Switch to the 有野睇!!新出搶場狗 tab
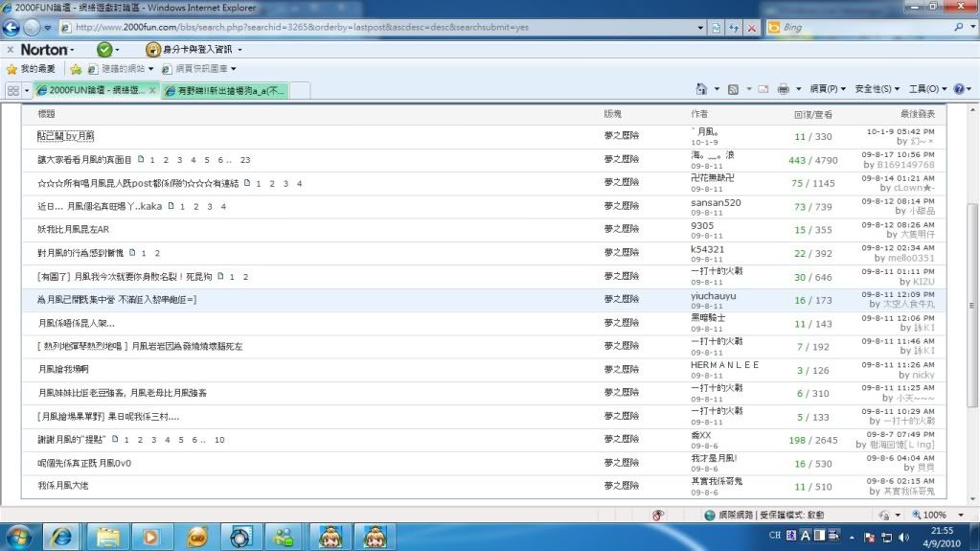This screenshot has width=980, height=551. (x=225, y=90)
